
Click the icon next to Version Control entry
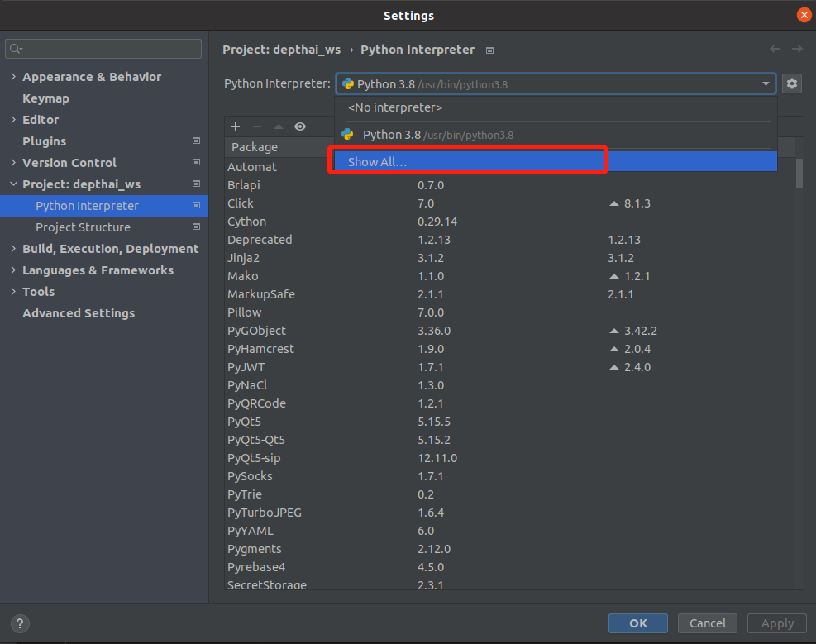click(x=196, y=163)
